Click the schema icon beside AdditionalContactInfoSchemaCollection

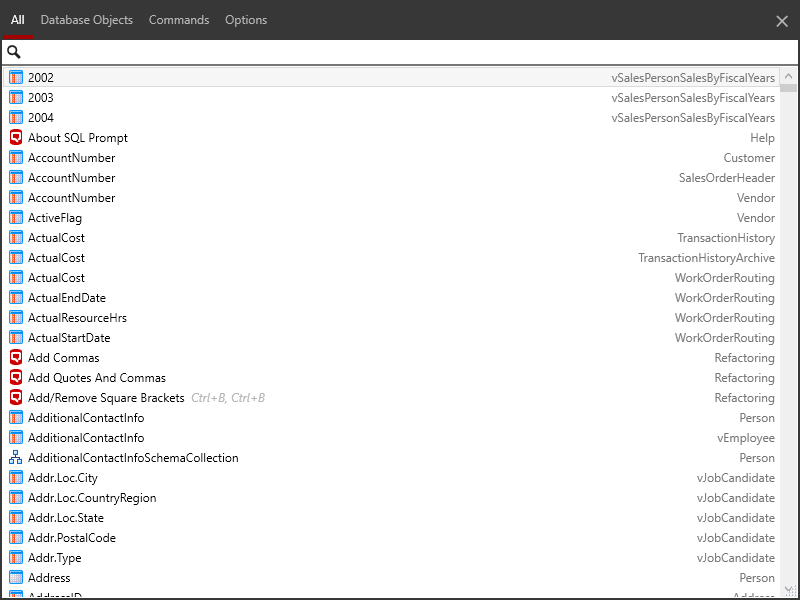pos(14,457)
